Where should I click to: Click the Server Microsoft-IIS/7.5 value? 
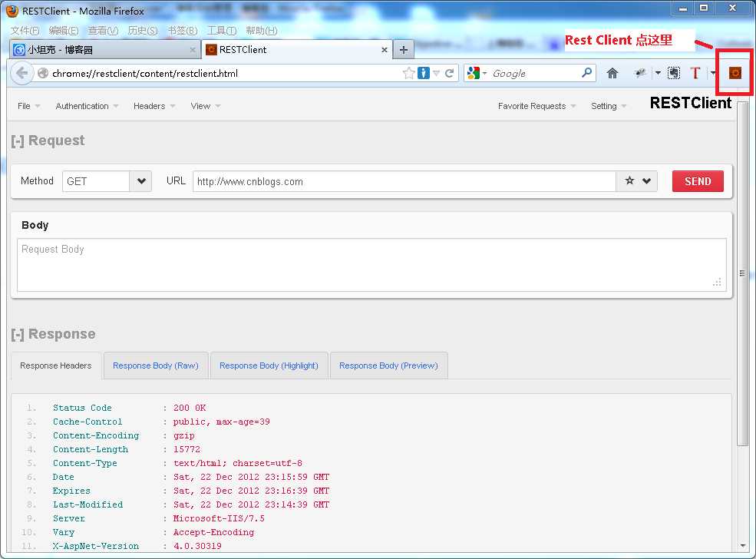[219, 518]
